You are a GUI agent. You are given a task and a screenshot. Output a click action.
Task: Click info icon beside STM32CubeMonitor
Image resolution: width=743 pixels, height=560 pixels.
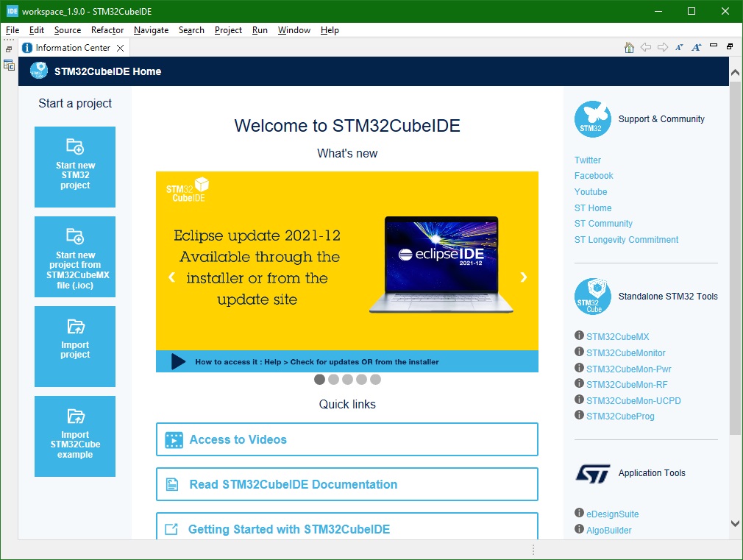[x=579, y=352]
